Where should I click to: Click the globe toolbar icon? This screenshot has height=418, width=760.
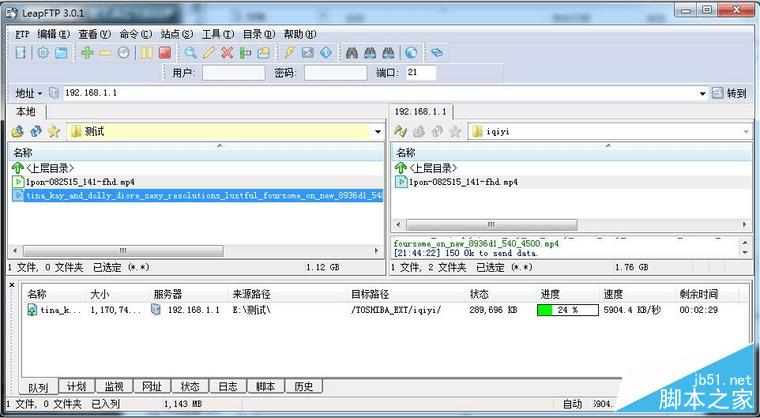coord(411,53)
